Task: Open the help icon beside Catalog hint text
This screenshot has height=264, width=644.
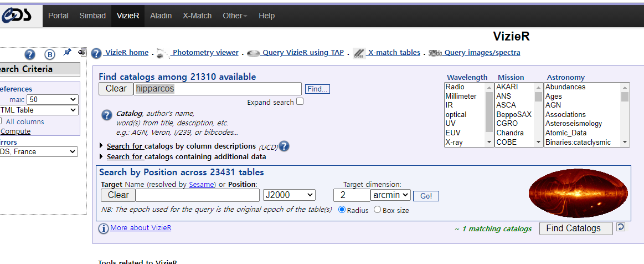Action: coord(106,115)
